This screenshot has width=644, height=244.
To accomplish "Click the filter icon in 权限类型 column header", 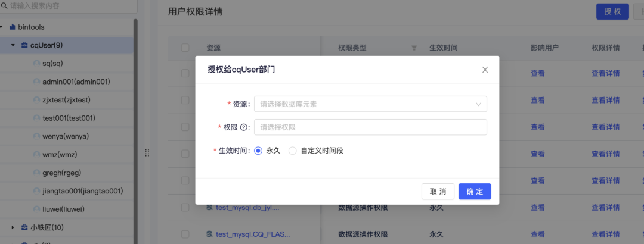I will (x=414, y=48).
